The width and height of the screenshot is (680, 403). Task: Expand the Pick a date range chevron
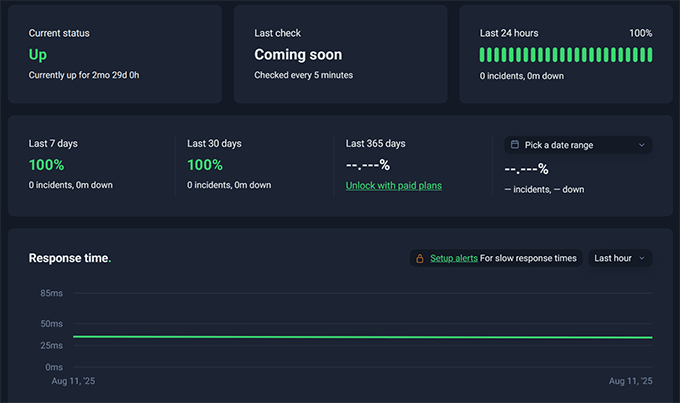pyautogui.click(x=641, y=145)
